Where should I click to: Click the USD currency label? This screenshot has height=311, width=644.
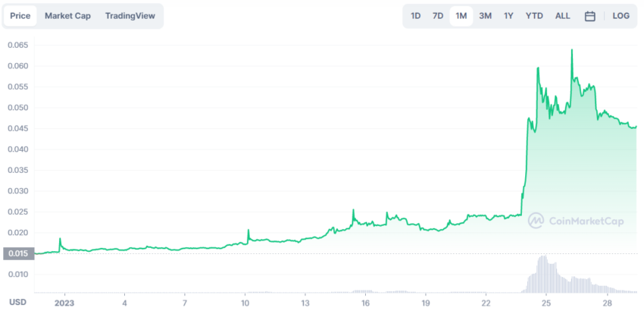point(17,303)
